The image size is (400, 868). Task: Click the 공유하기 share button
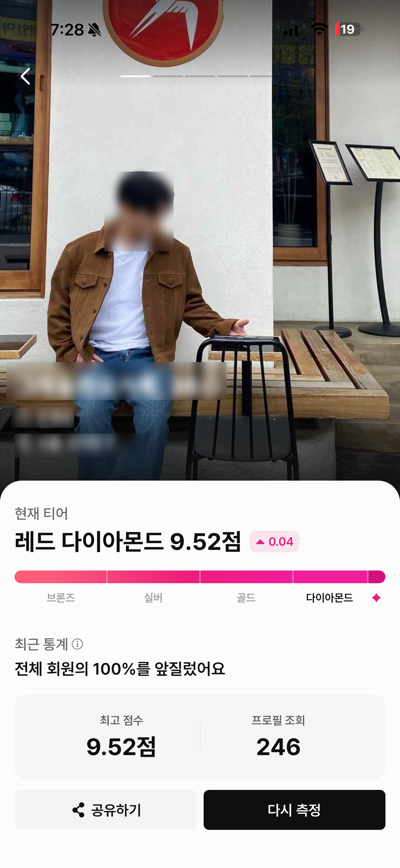105,810
